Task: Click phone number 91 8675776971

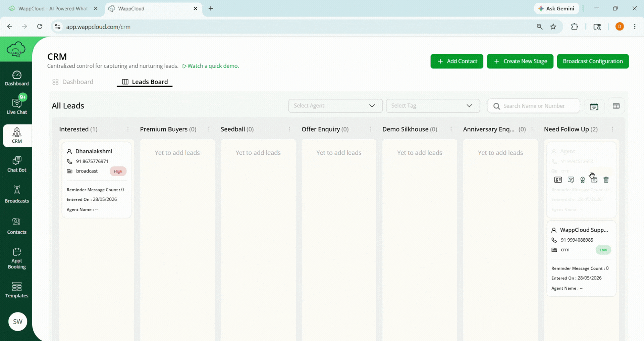Action: coord(92,161)
